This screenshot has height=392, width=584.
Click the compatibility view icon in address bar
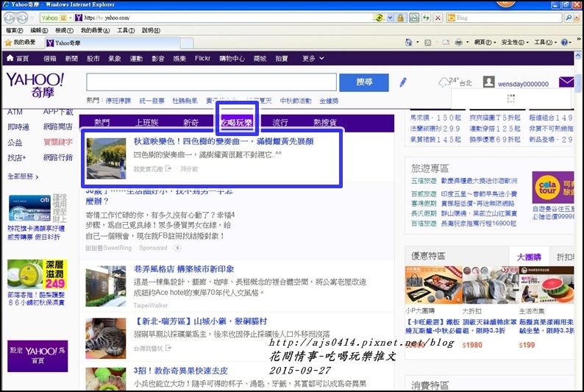pyautogui.click(x=414, y=18)
